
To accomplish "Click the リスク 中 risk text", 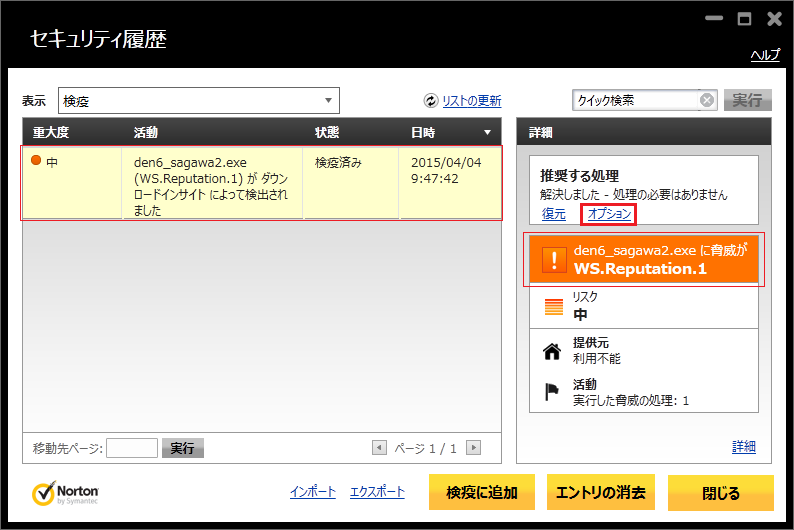I will [x=585, y=306].
